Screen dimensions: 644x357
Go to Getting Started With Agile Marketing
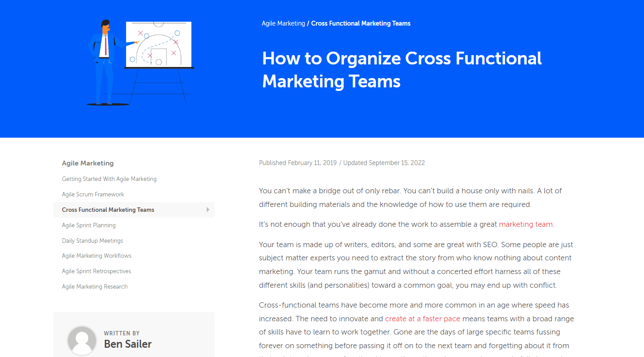109,179
